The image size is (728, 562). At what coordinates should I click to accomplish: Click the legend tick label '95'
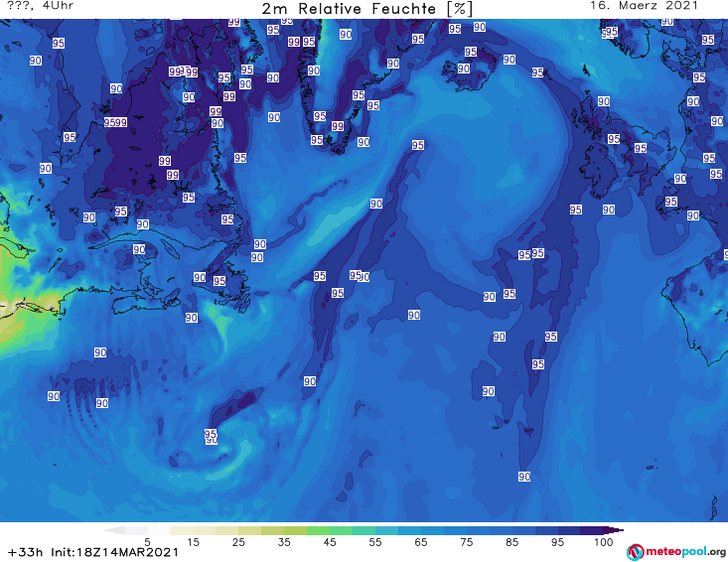point(557,542)
